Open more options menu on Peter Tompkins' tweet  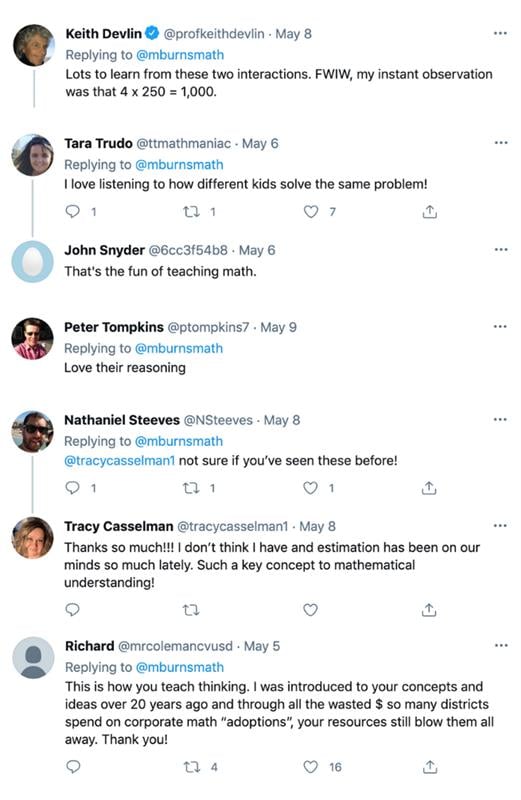500,326
